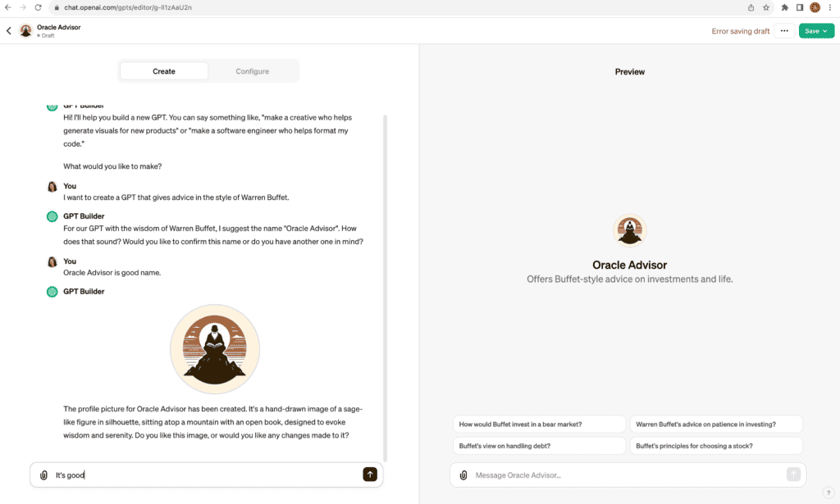Select "Warren Buffet's advice on patience in investing?"
Screen dimensions: 840x504
coord(716,425)
